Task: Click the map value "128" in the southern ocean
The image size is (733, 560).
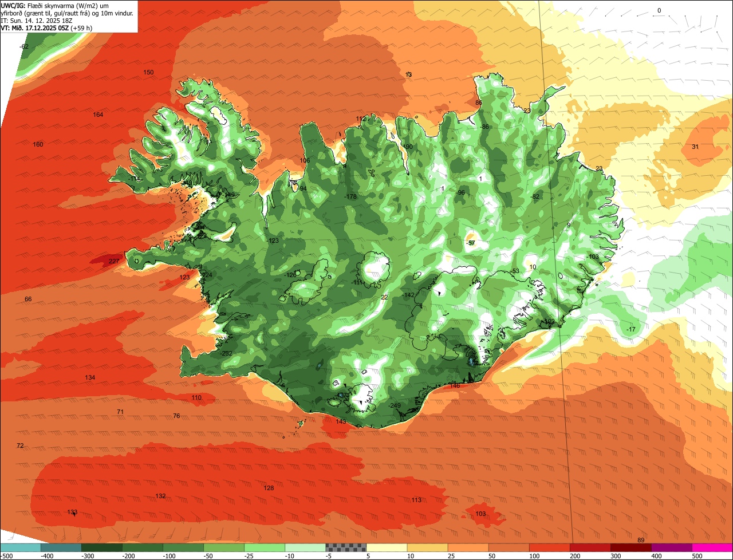Action: click(x=269, y=488)
